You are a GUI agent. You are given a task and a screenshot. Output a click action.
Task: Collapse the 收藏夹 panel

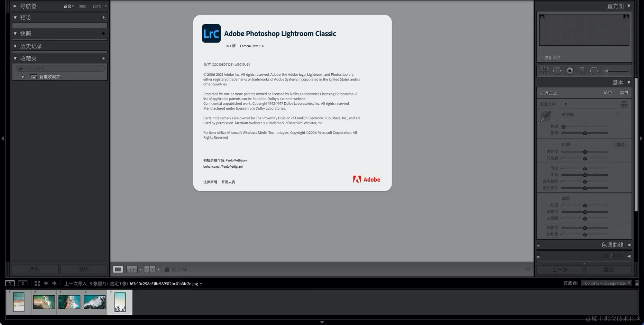pyautogui.click(x=15, y=58)
